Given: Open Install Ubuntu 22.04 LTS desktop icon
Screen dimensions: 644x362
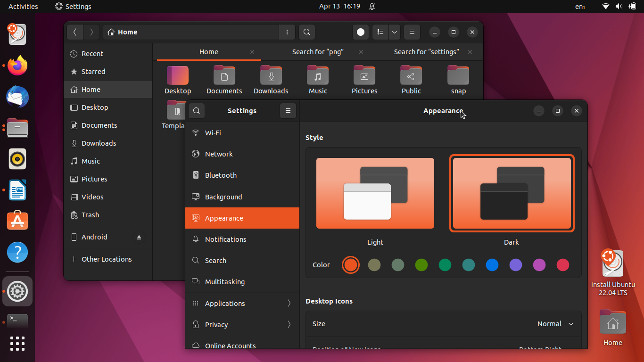Looking at the screenshot, I should tap(613, 272).
